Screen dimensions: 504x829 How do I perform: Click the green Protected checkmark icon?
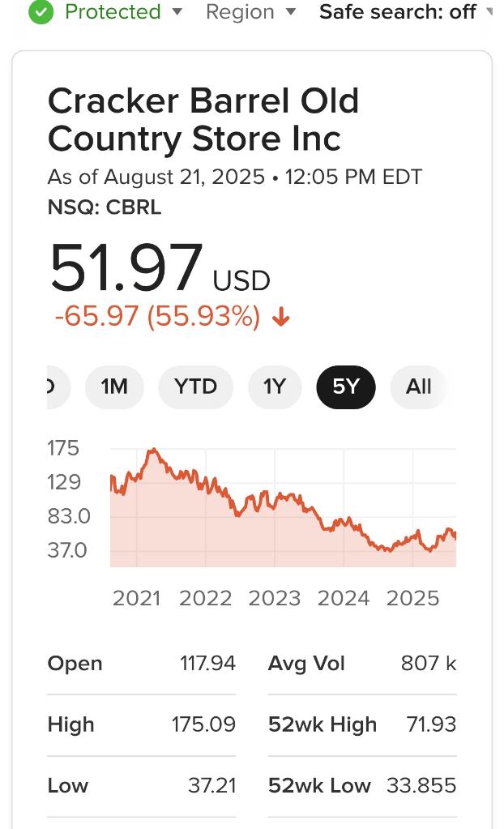pyautogui.click(x=42, y=12)
